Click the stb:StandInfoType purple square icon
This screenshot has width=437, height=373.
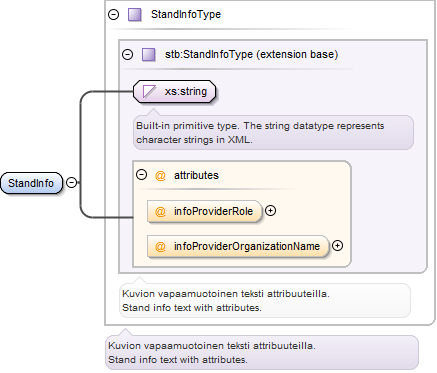[149, 55]
